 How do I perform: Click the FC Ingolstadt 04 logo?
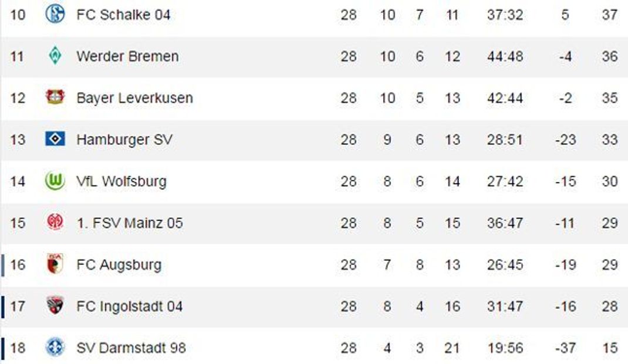(55, 305)
